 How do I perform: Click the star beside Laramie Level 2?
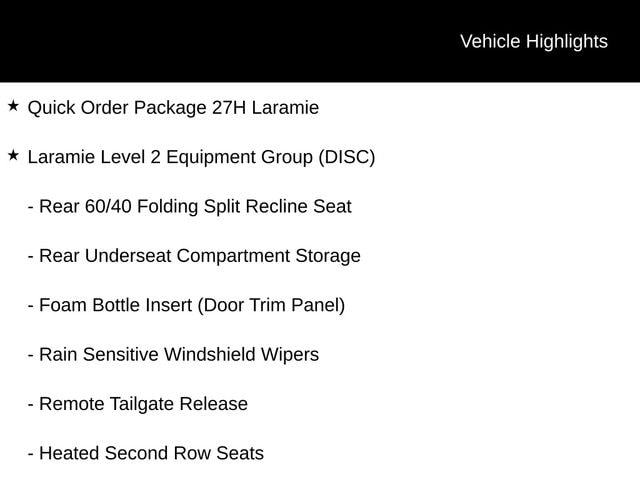point(13,155)
